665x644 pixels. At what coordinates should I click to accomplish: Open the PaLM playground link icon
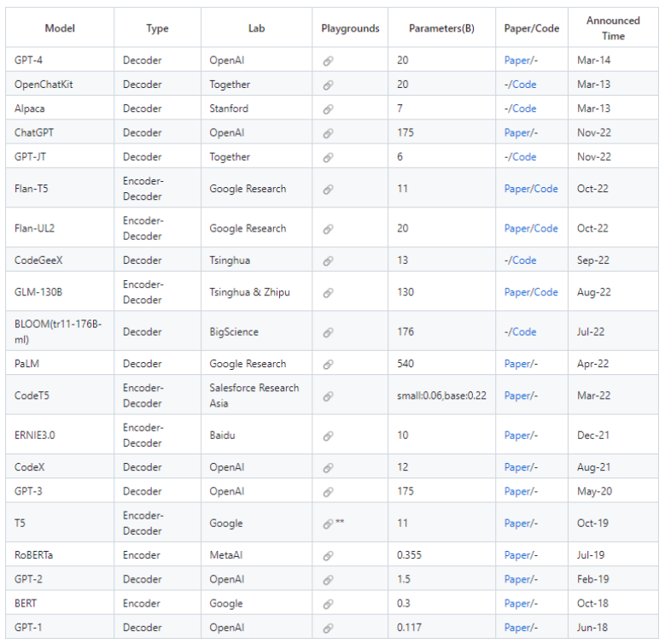pyautogui.click(x=328, y=364)
